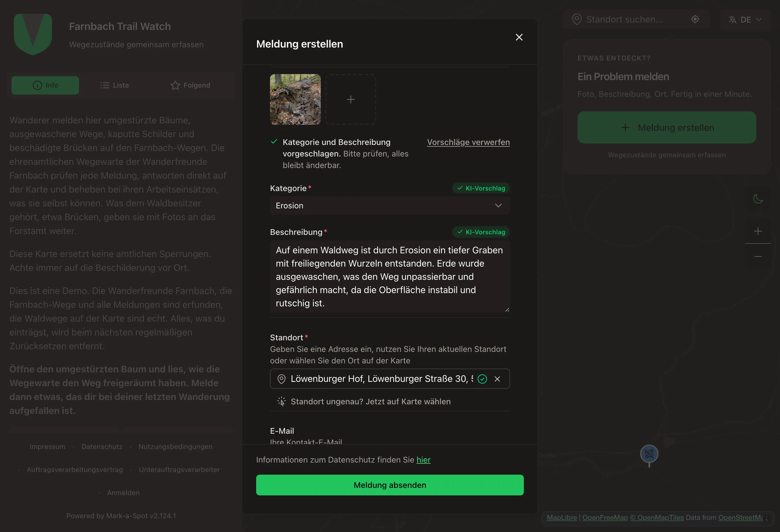The image size is (780, 532).
Task: Zoom in the map with plus
Action: pos(758,231)
